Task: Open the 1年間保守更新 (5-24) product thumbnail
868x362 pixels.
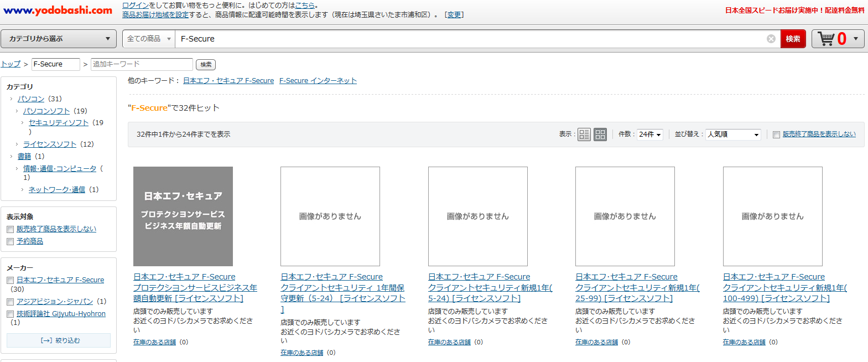Action: 330,216
